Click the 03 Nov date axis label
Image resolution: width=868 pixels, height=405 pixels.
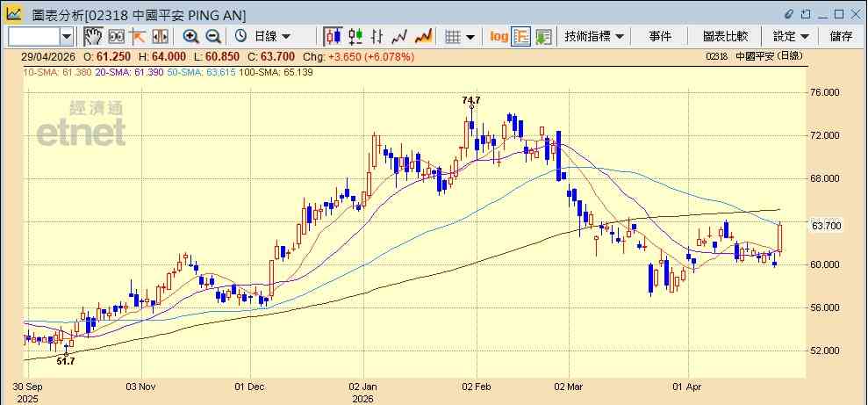click(141, 387)
